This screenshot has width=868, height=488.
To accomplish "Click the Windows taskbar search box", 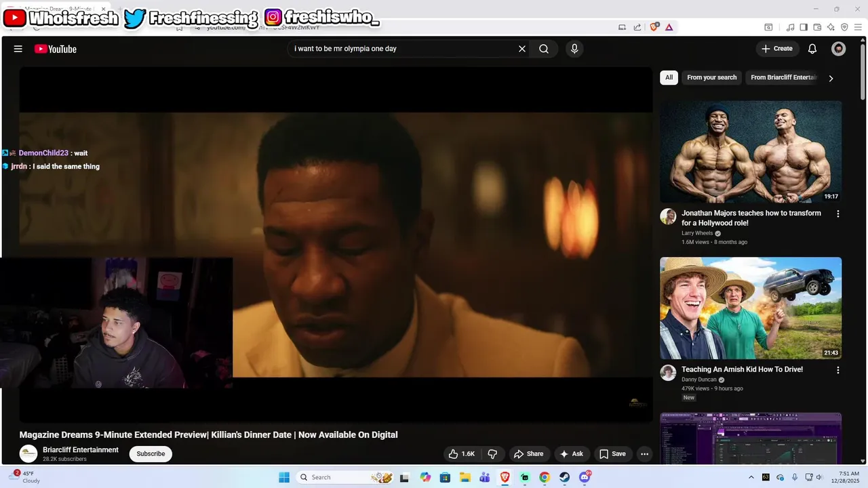I will [x=346, y=477].
